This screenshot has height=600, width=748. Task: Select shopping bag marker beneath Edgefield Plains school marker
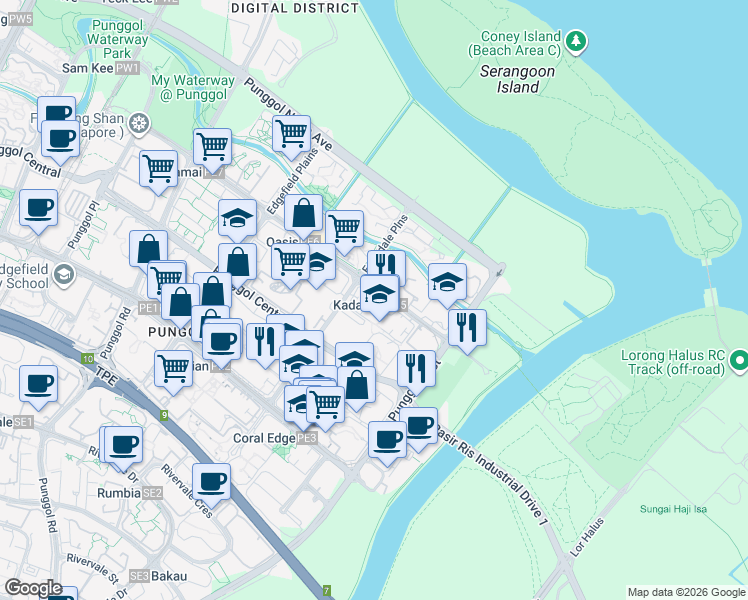[238, 264]
